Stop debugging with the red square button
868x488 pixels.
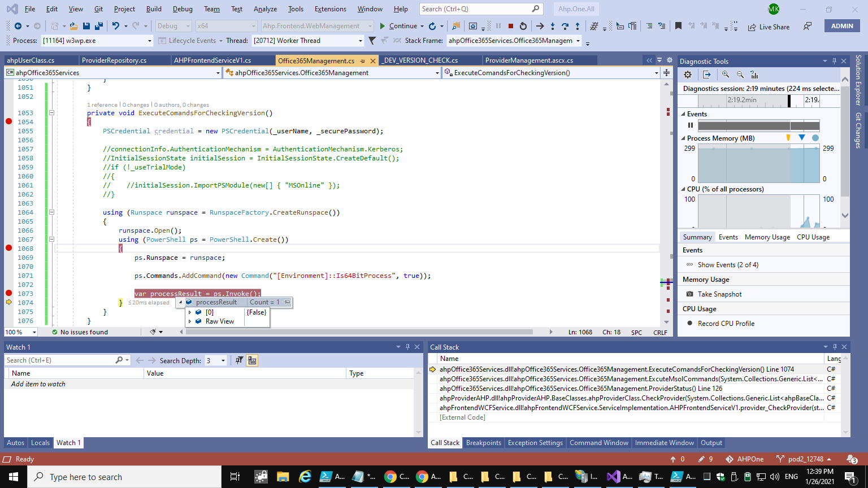click(x=511, y=26)
